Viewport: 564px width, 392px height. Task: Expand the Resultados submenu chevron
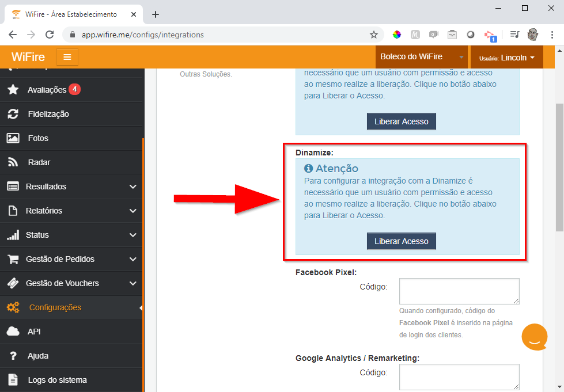[x=133, y=187]
